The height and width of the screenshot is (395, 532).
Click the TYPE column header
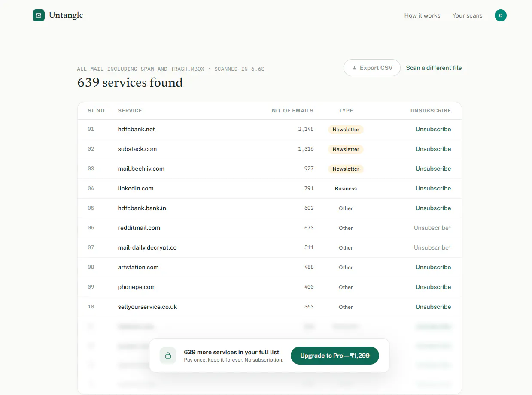click(x=346, y=111)
